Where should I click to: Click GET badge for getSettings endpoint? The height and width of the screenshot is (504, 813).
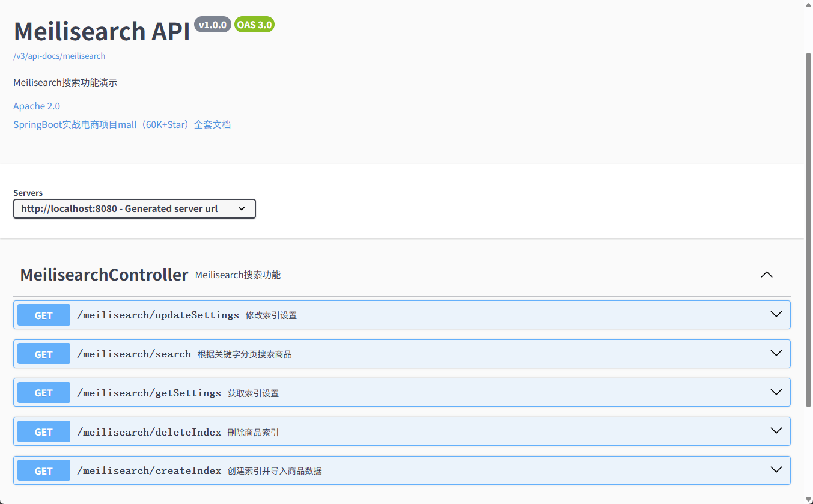tap(44, 393)
